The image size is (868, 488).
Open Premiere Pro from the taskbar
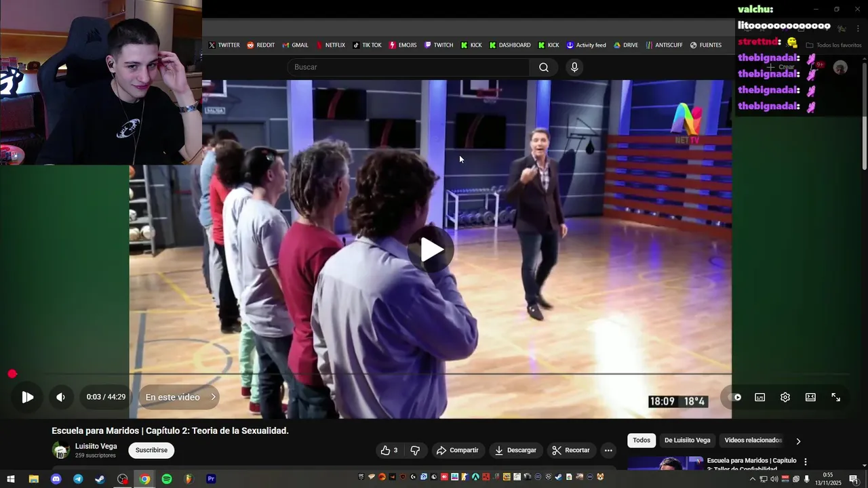pyautogui.click(x=211, y=479)
